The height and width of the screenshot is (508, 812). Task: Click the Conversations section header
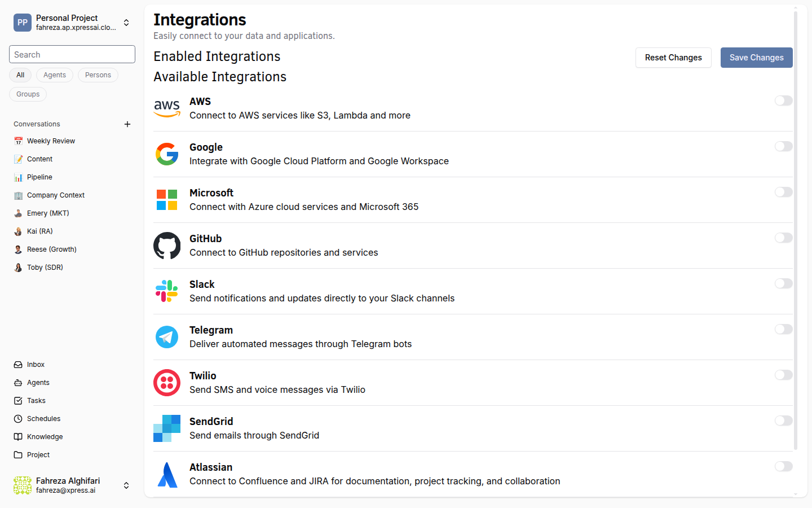tap(37, 124)
